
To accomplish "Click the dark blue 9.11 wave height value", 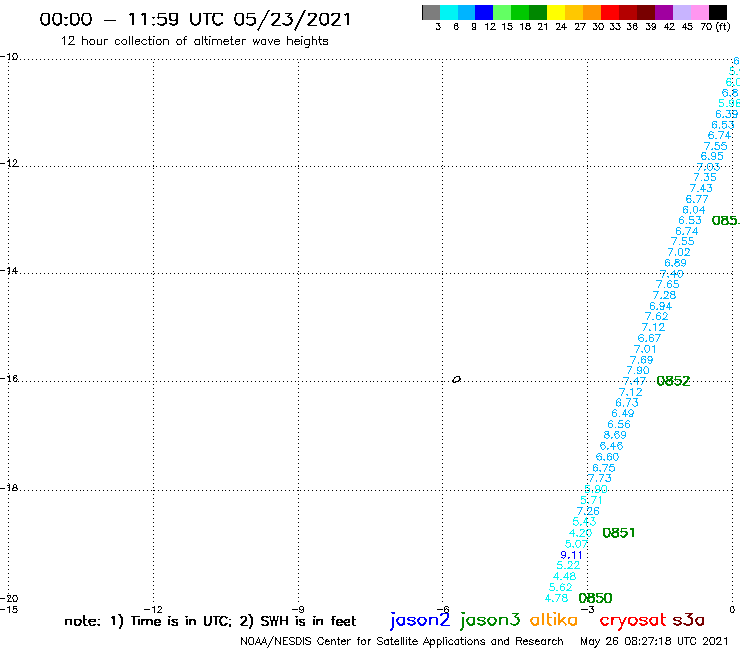I will click(x=572, y=555).
